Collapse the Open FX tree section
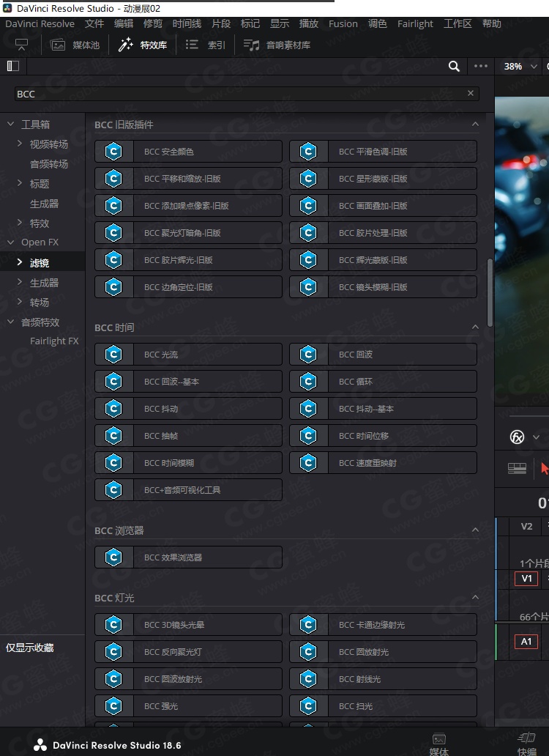 [10, 242]
